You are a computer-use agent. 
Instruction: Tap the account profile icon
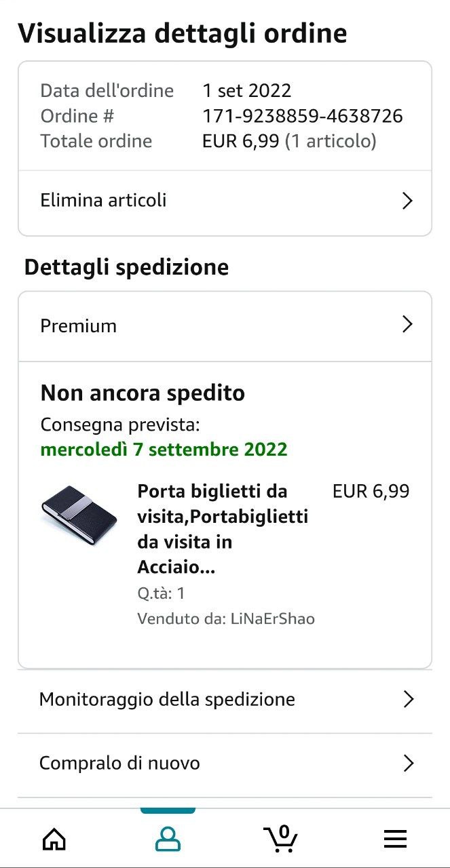point(168,840)
